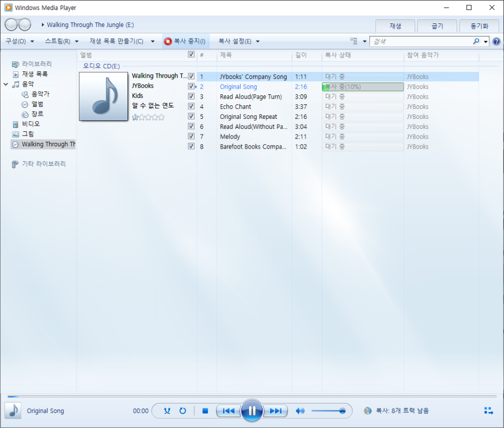Screen dimensions: 504x428
Task: Open the 복사 설정(E) dropdown
Action: tap(239, 41)
